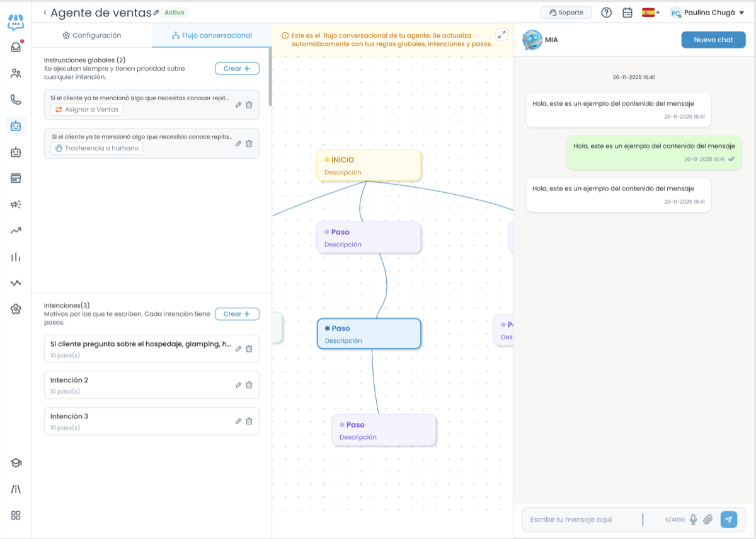Open the language flag dropdown

coord(651,13)
